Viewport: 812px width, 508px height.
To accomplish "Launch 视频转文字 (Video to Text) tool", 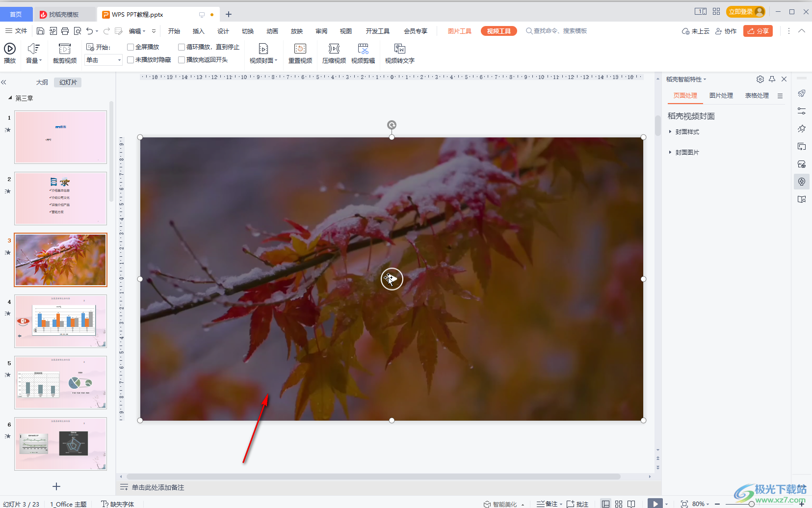I will tap(400, 53).
